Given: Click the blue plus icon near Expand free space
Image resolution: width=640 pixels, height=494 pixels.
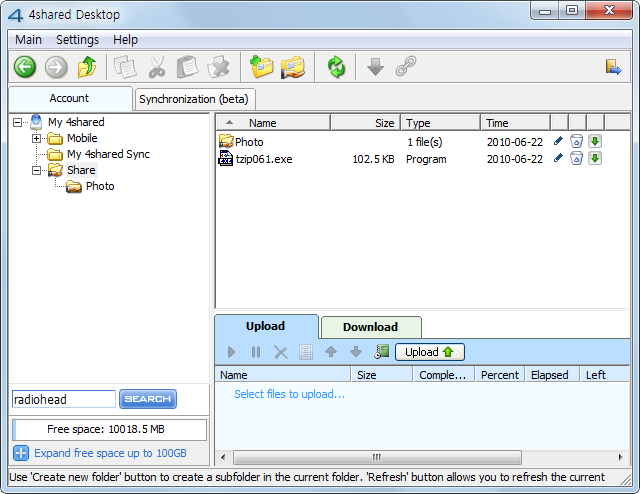Looking at the screenshot, I should [21, 453].
